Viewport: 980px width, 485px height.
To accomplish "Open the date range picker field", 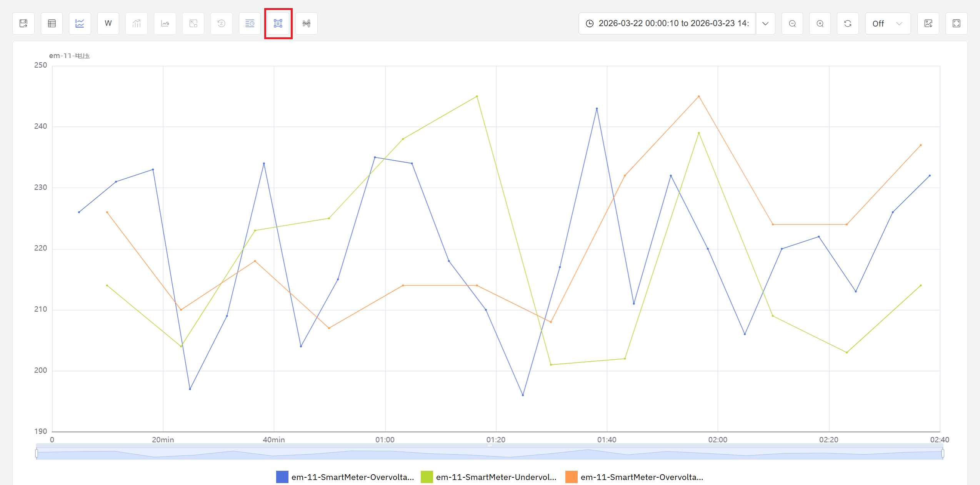I will (x=667, y=23).
